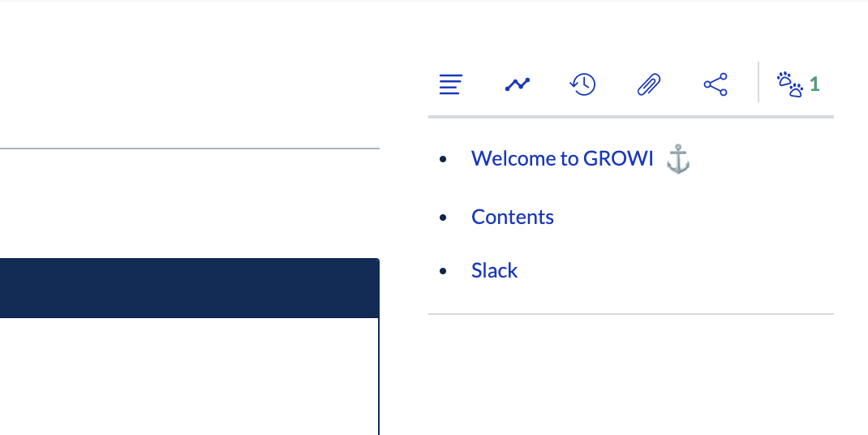
Task: Go to the Contents section link
Action: pos(513,217)
